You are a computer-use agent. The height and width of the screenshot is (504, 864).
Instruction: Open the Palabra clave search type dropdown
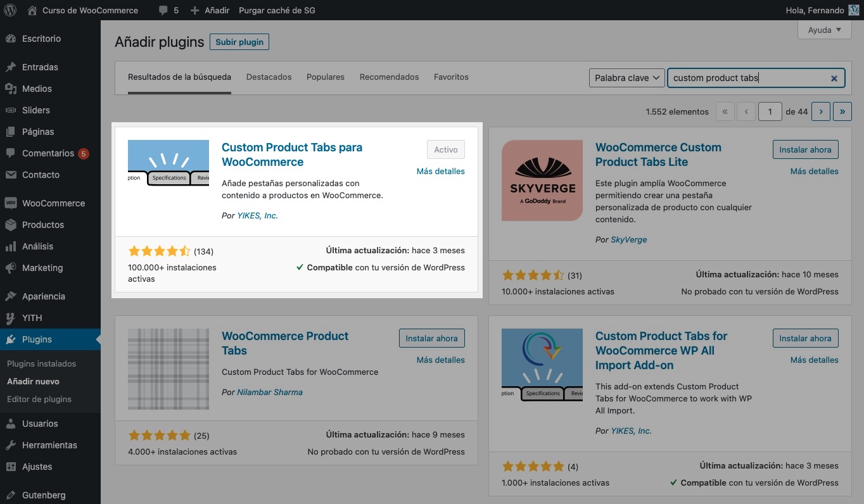click(626, 78)
